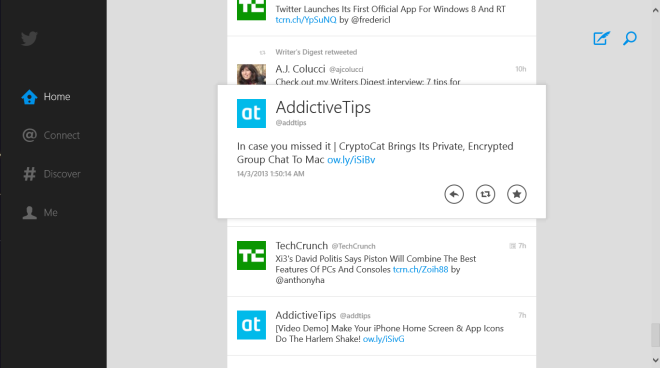Click the AddictiveTips avatar in the expanded tweet
This screenshot has height=368, width=660.
(x=251, y=113)
